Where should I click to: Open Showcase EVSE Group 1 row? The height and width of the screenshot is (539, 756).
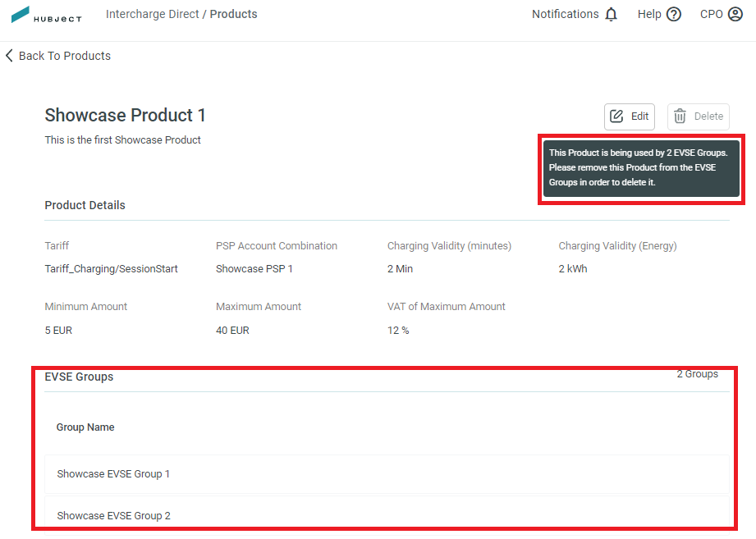click(x=387, y=474)
